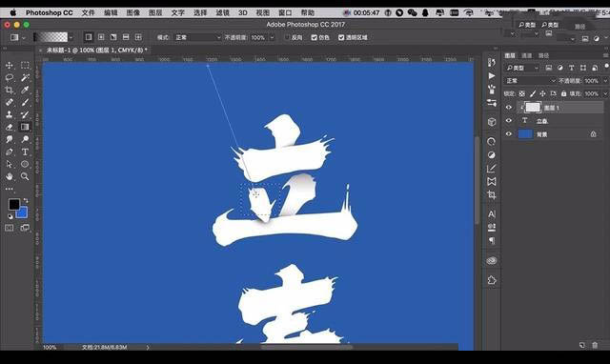The image size is (610, 364).
Task: Open layer fill dropdown arrow
Action: pyautogui.click(x=605, y=93)
